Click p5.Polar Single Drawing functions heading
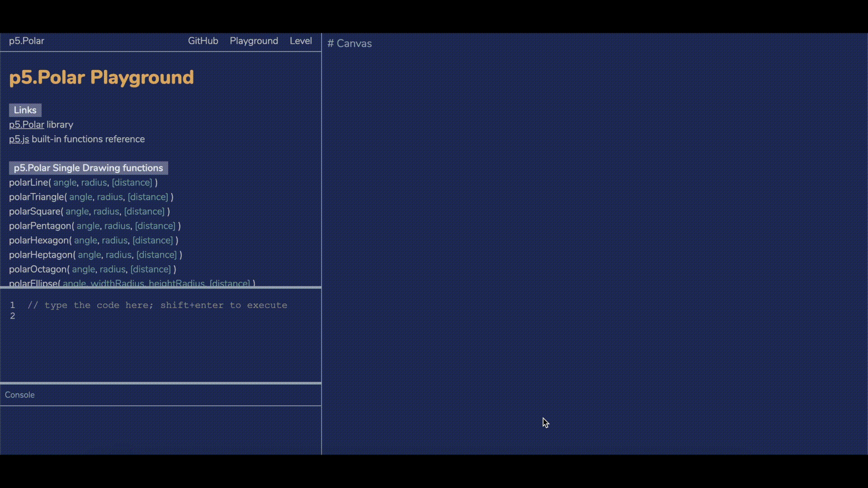 89,168
